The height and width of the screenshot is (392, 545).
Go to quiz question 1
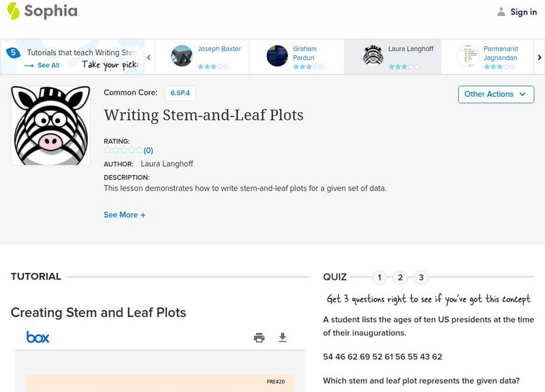(x=380, y=278)
